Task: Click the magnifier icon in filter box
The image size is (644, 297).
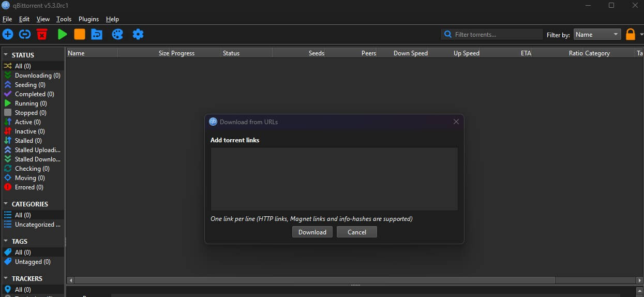Action: [447, 35]
